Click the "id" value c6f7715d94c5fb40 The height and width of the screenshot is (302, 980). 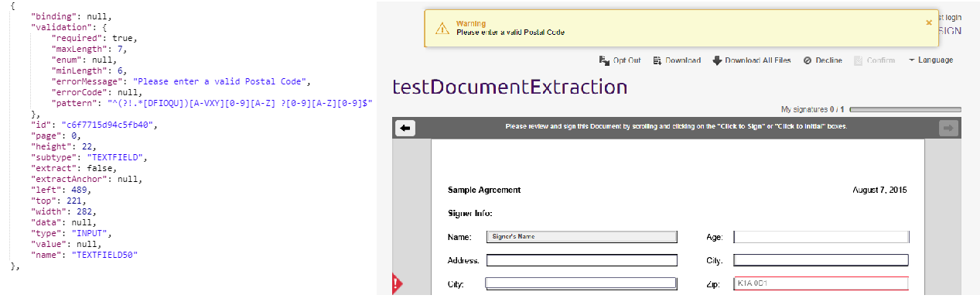(x=108, y=124)
